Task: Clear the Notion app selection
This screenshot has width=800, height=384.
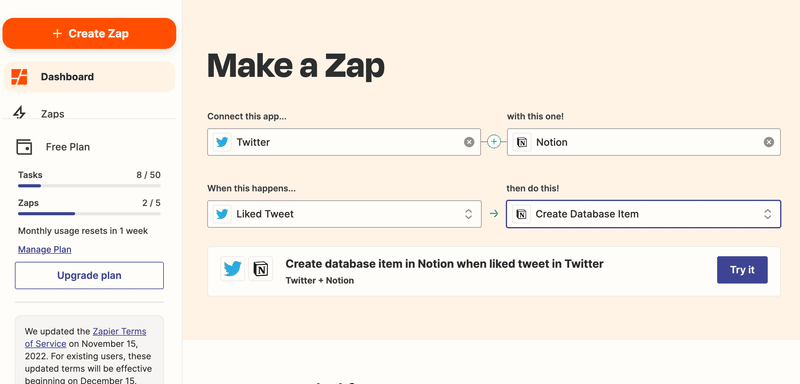Action: [x=769, y=142]
